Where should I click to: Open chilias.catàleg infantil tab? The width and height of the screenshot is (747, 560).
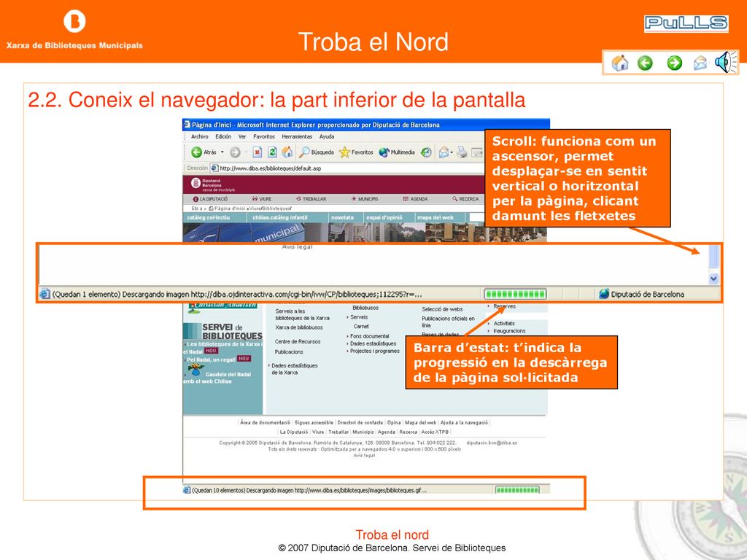[x=280, y=217]
